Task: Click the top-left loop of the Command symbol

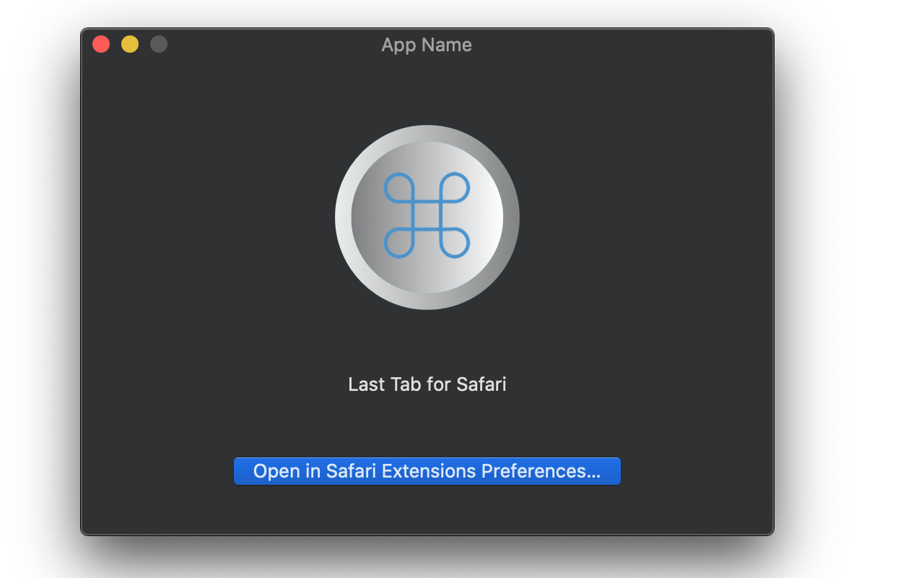Action: pos(398,188)
